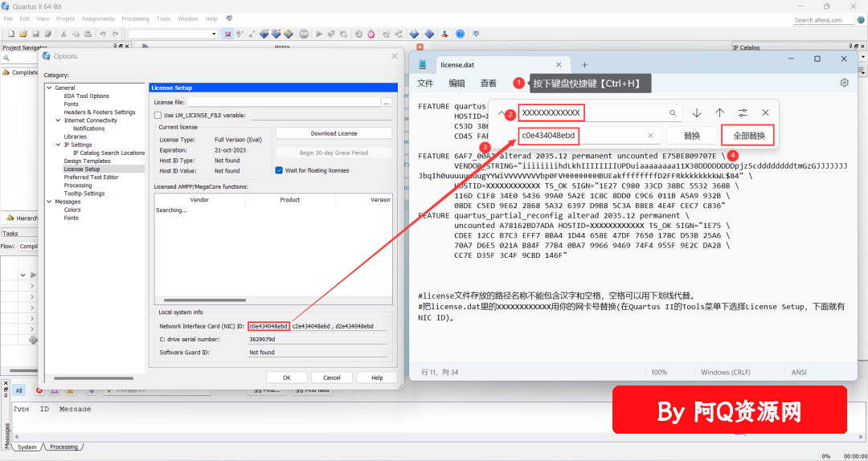This screenshot has height=461, width=868.
Task: Click OK in Options dialog
Action: click(287, 377)
